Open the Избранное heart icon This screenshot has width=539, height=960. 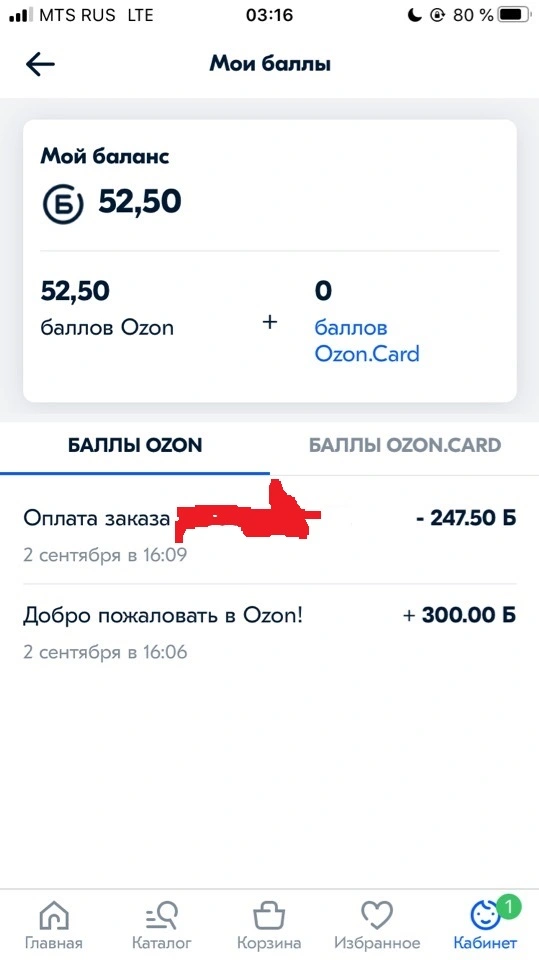(376, 917)
